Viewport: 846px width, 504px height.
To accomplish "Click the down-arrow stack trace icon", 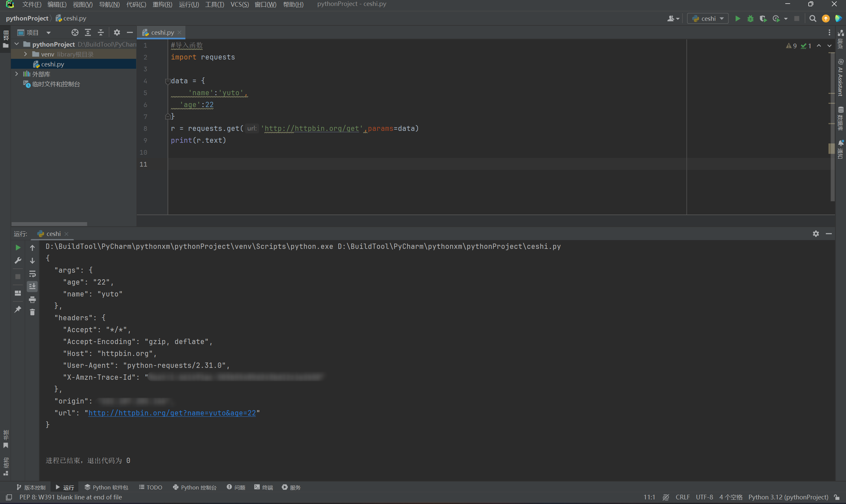I will coord(32,260).
